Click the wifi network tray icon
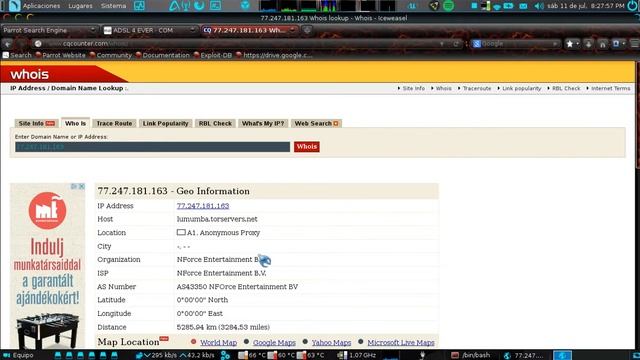 [x=497, y=6]
